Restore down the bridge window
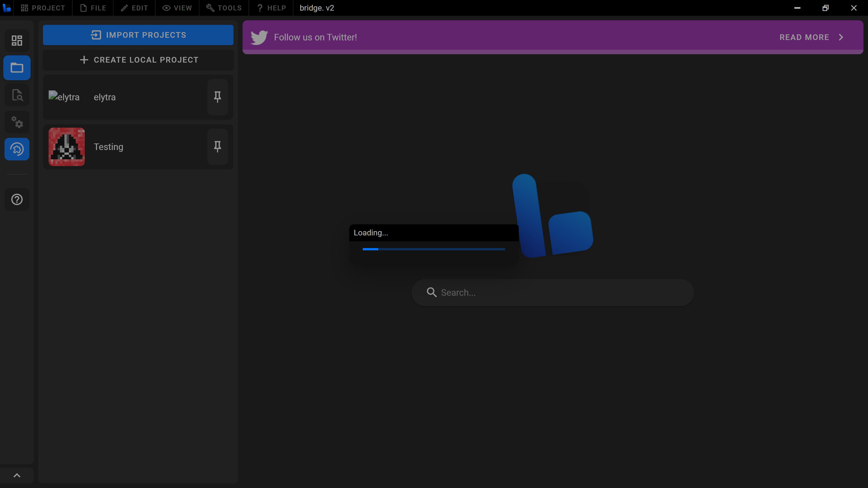The image size is (868, 488). click(x=826, y=8)
